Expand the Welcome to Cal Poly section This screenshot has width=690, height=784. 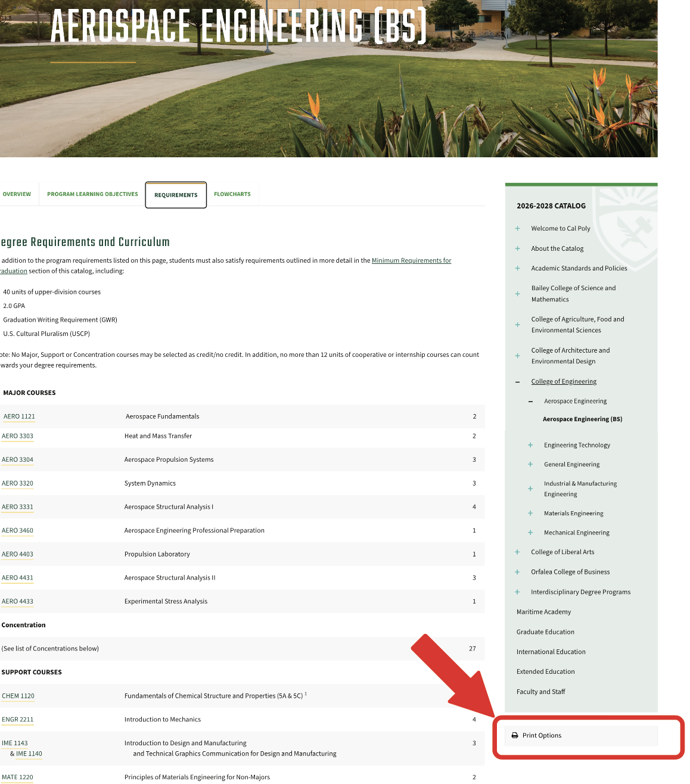(517, 229)
